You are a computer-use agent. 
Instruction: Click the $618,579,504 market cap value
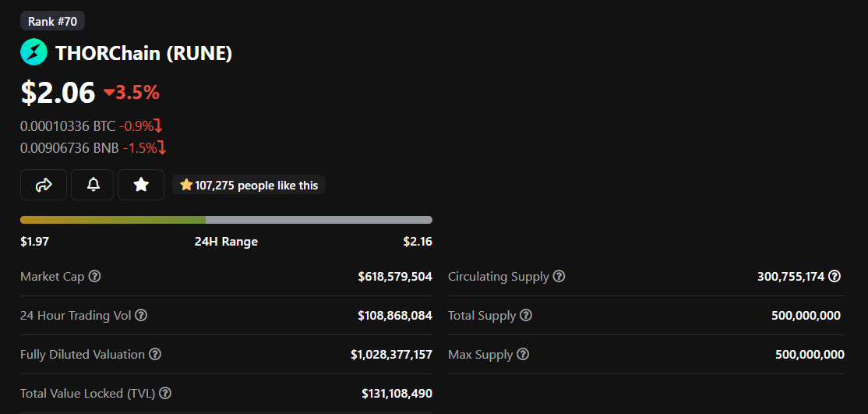pyautogui.click(x=395, y=277)
